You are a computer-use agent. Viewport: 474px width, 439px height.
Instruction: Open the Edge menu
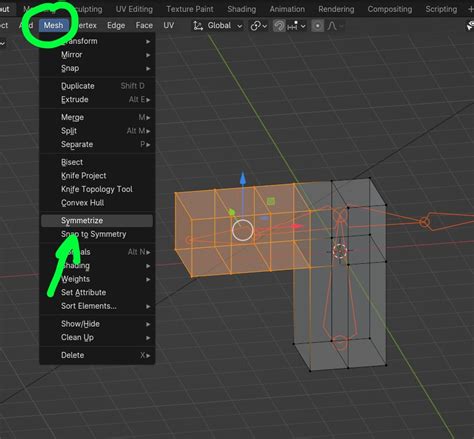[116, 26]
